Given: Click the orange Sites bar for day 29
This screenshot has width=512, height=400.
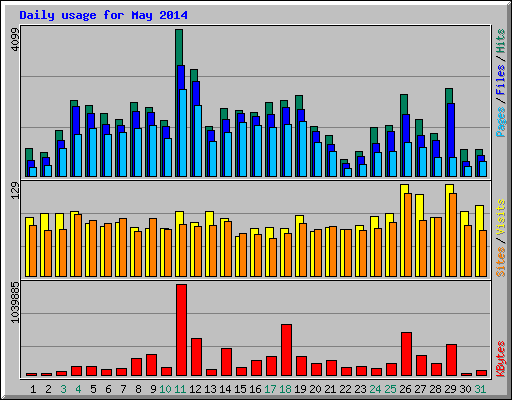Looking at the screenshot, I should [x=453, y=235].
